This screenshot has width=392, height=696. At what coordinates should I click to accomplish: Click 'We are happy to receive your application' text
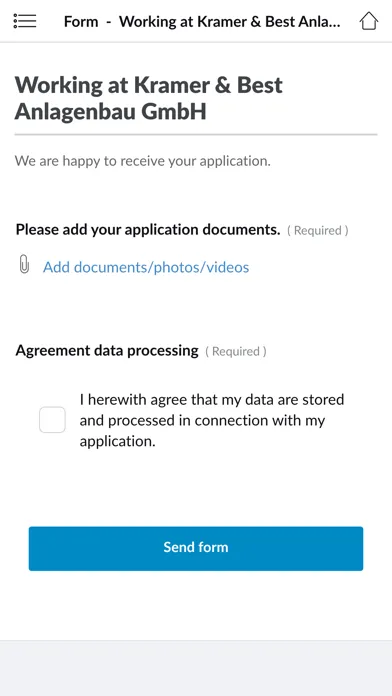point(143,161)
